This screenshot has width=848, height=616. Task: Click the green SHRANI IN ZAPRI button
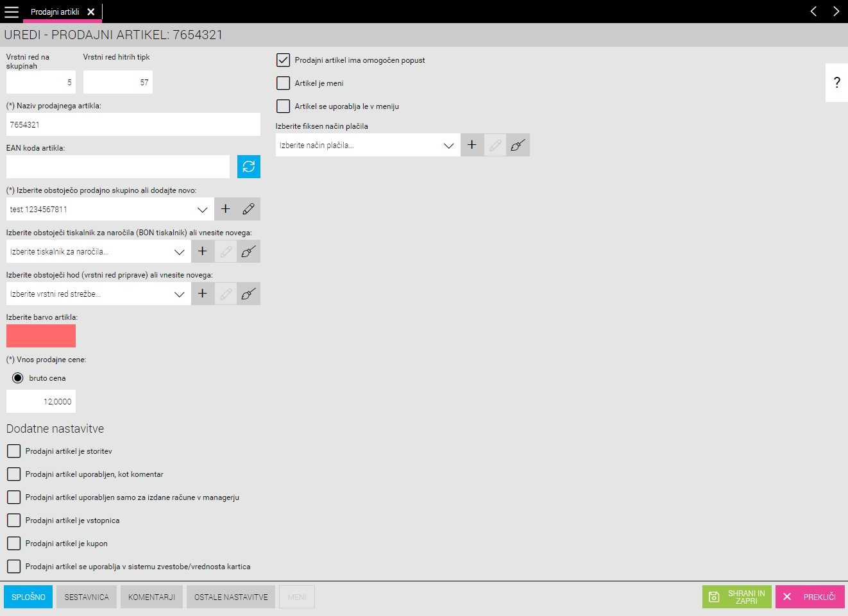click(x=737, y=597)
